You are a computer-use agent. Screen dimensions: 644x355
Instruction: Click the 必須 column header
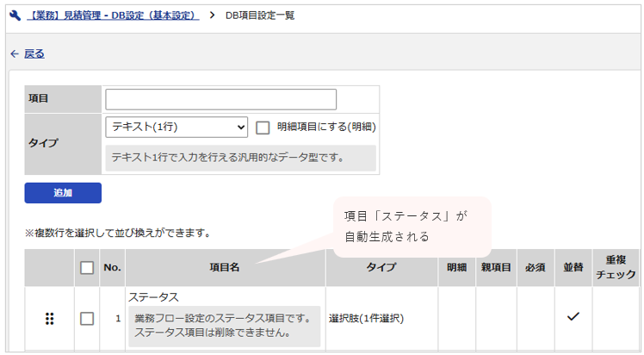coord(536,267)
